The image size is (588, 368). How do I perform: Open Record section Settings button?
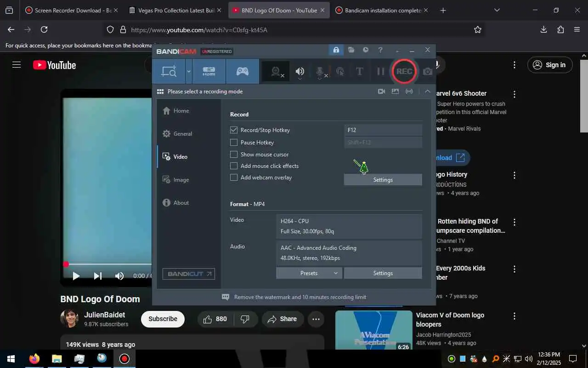point(383,180)
